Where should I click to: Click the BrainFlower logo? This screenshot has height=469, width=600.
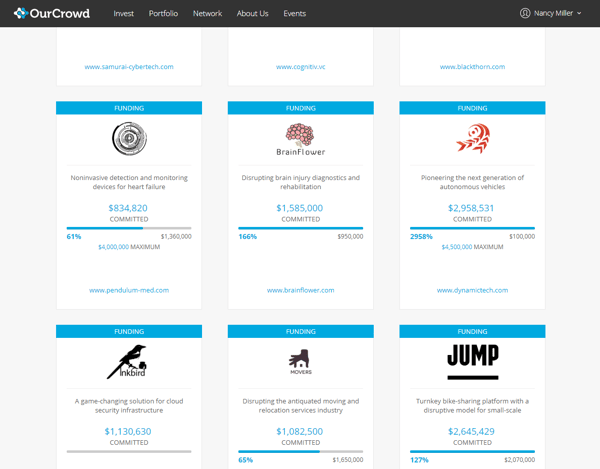coord(301,139)
